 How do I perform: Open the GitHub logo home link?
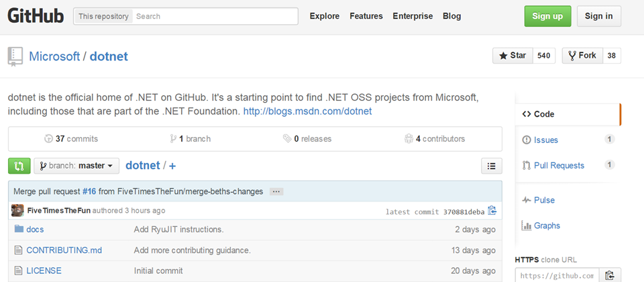(x=36, y=16)
